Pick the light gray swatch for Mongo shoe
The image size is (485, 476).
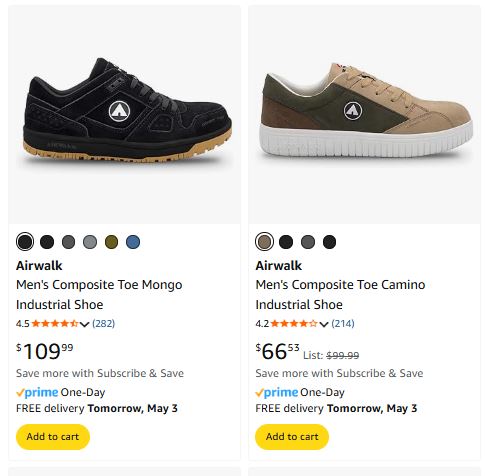point(90,242)
